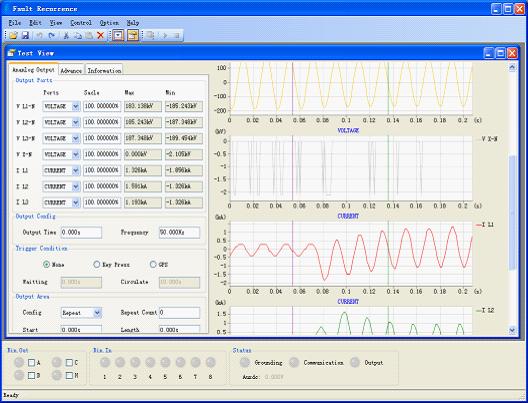The width and height of the screenshot is (528, 403).
Task: Switch to the Information tab
Action: pos(104,70)
